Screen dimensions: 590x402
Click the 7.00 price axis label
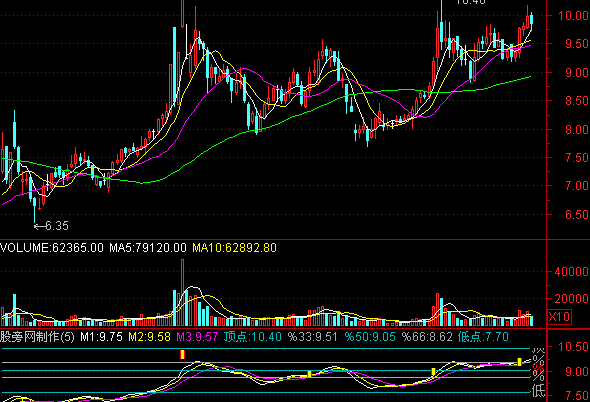(x=577, y=186)
